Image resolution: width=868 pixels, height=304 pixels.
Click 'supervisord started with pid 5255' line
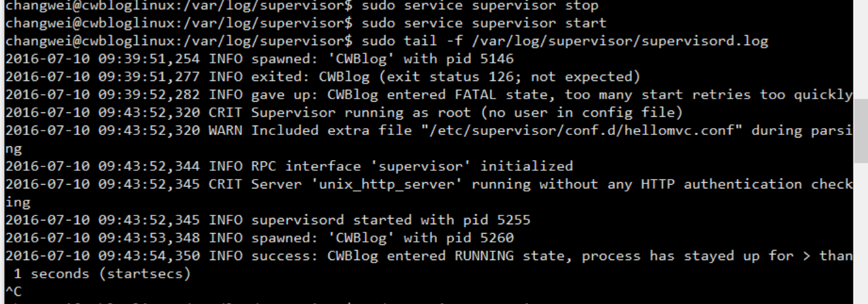(x=391, y=220)
